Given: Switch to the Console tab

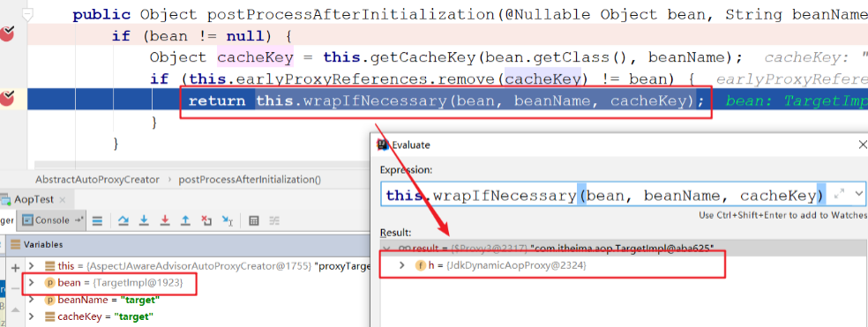Looking at the screenshot, I should tap(51, 220).
